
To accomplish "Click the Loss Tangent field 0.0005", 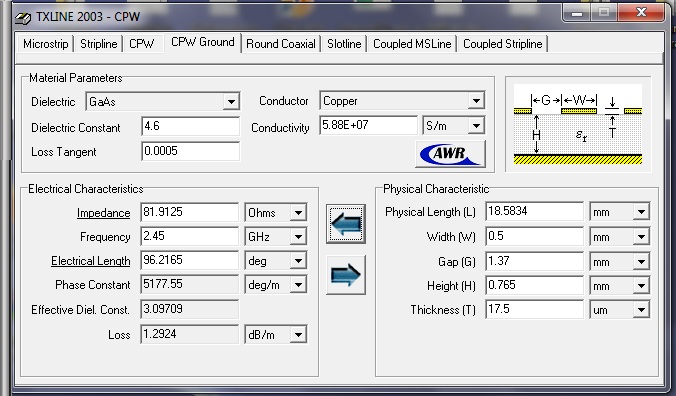I will coord(190,151).
